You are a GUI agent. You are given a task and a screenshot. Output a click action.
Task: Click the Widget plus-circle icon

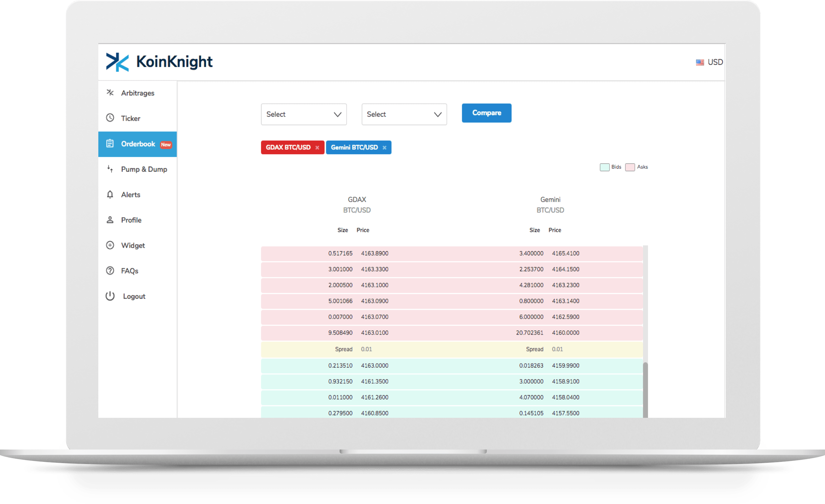pos(110,245)
